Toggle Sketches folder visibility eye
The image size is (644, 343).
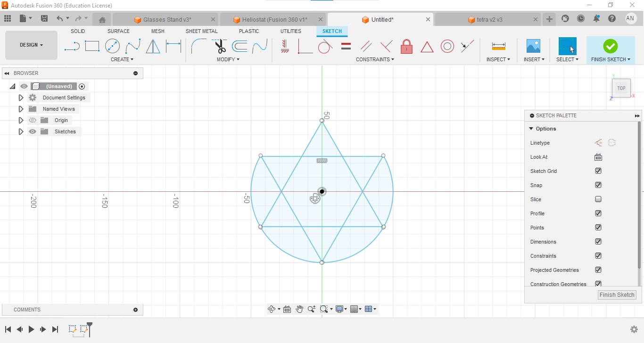click(x=33, y=131)
